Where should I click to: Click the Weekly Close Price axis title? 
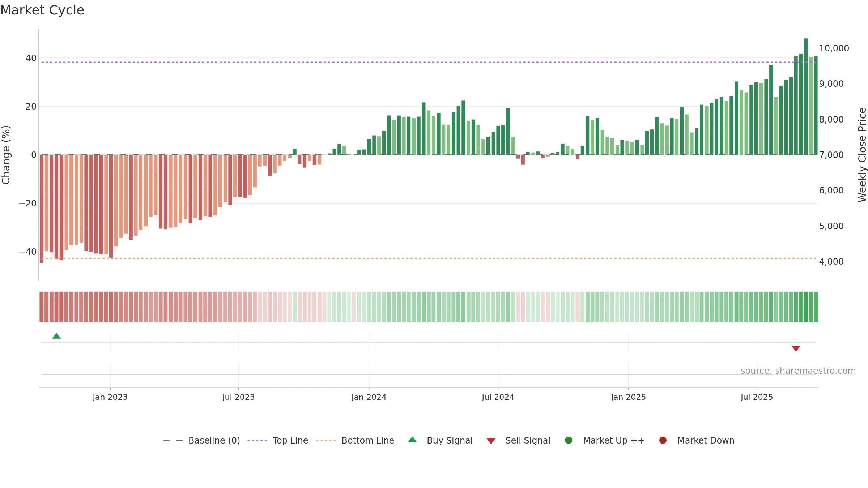coord(862,155)
